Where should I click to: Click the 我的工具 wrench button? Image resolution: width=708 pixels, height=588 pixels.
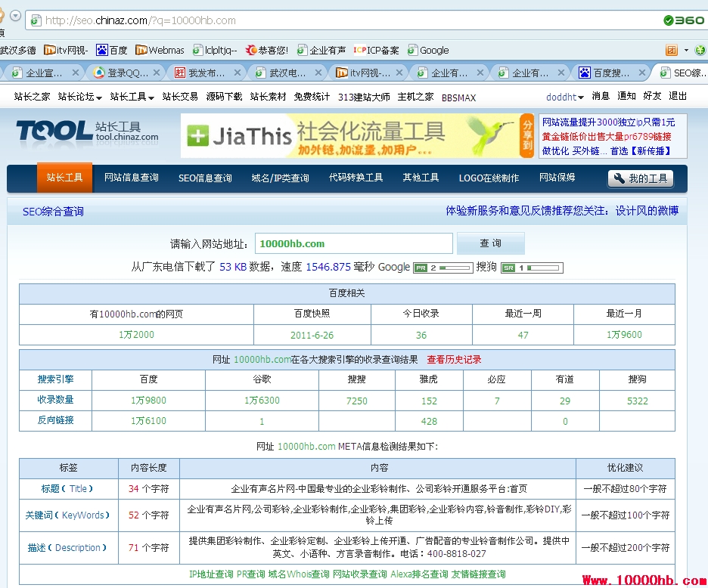click(x=640, y=178)
